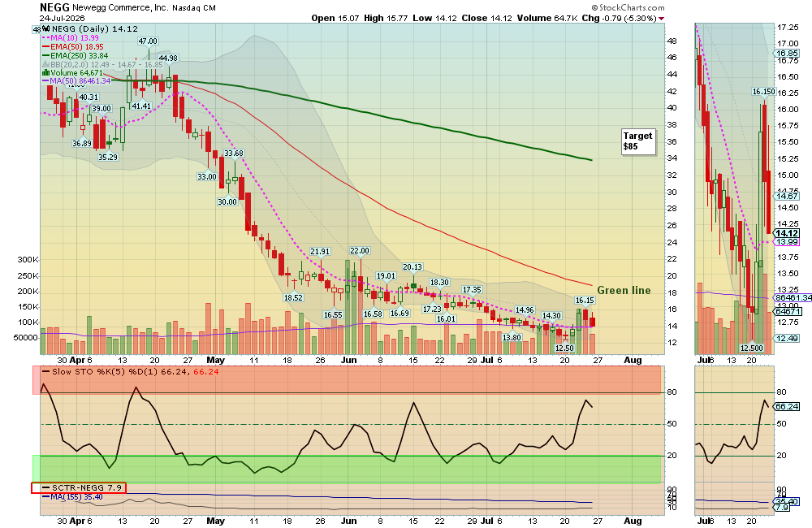Click the 13.80 price label
The width and height of the screenshot is (812, 528).
point(512,337)
